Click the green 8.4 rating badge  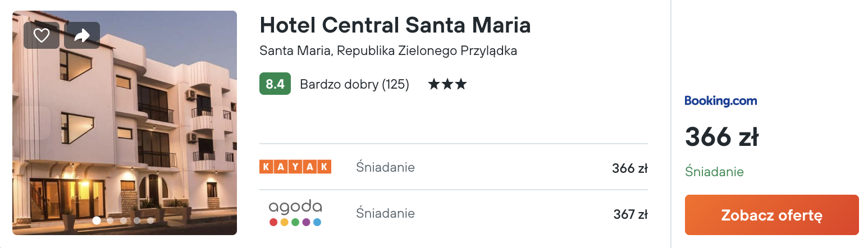point(275,84)
